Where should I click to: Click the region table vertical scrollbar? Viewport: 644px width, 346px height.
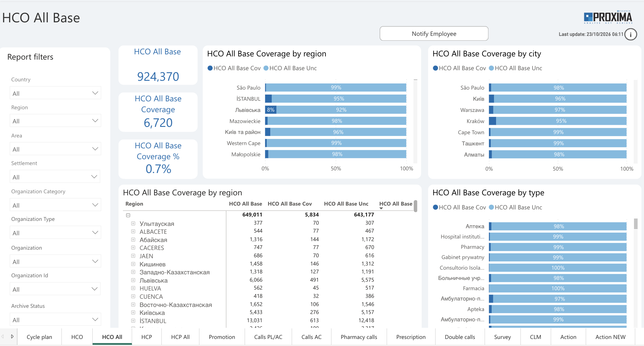(x=416, y=206)
